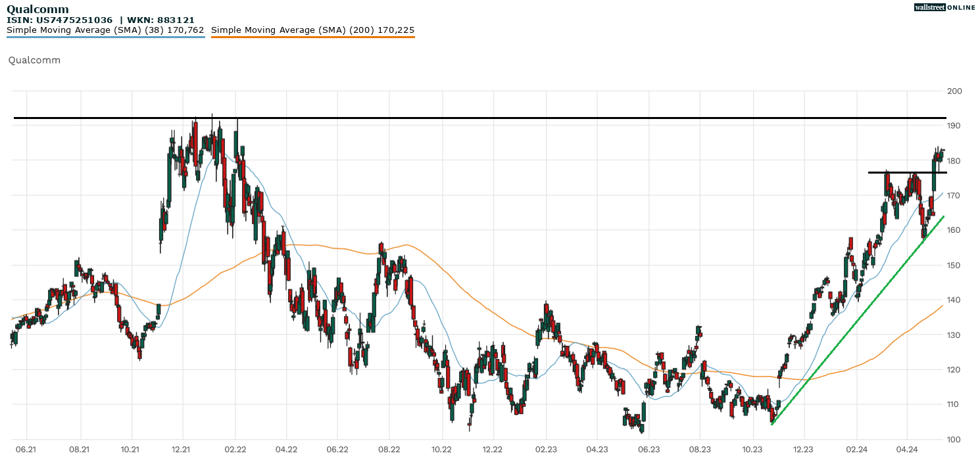Toggle the SMA (200) legend entry

coord(312,30)
